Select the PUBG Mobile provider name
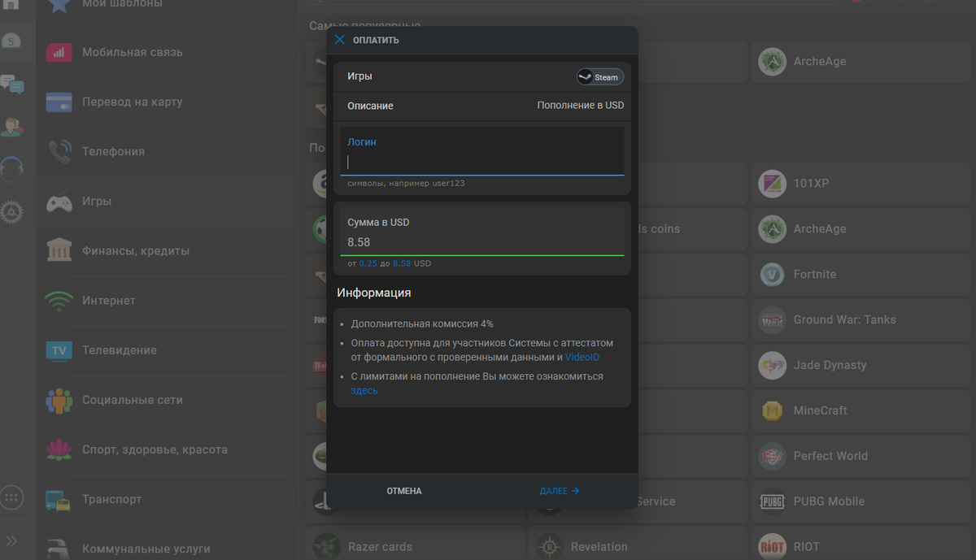Image resolution: width=976 pixels, height=560 pixels. (x=829, y=501)
